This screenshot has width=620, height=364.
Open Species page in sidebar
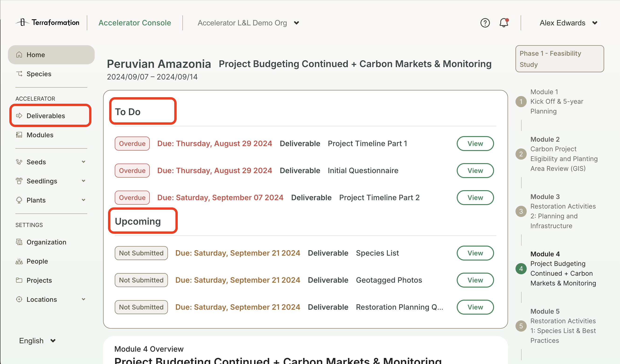(x=51, y=74)
